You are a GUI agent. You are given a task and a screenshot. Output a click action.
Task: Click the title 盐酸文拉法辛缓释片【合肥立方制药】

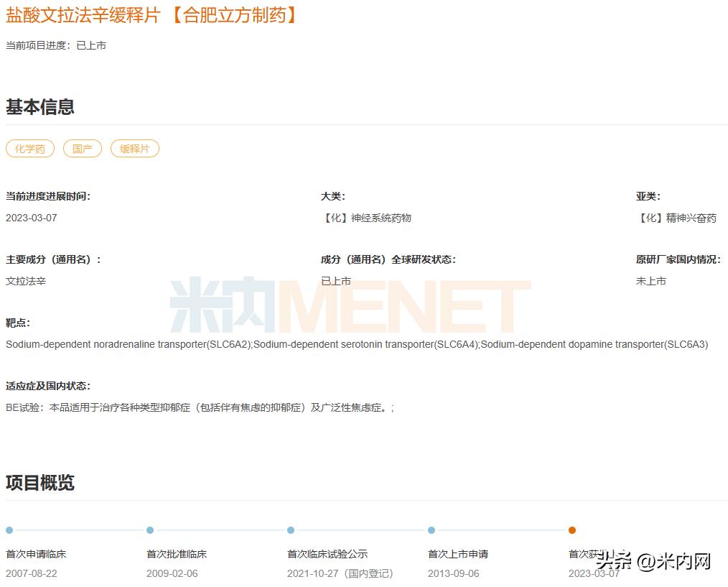[151, 15]
